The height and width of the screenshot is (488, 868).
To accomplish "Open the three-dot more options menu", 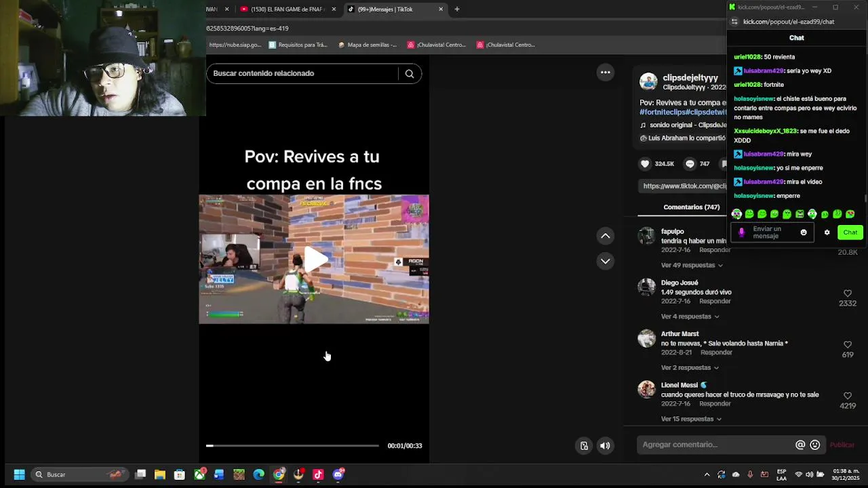I will (x=606, y=73).
